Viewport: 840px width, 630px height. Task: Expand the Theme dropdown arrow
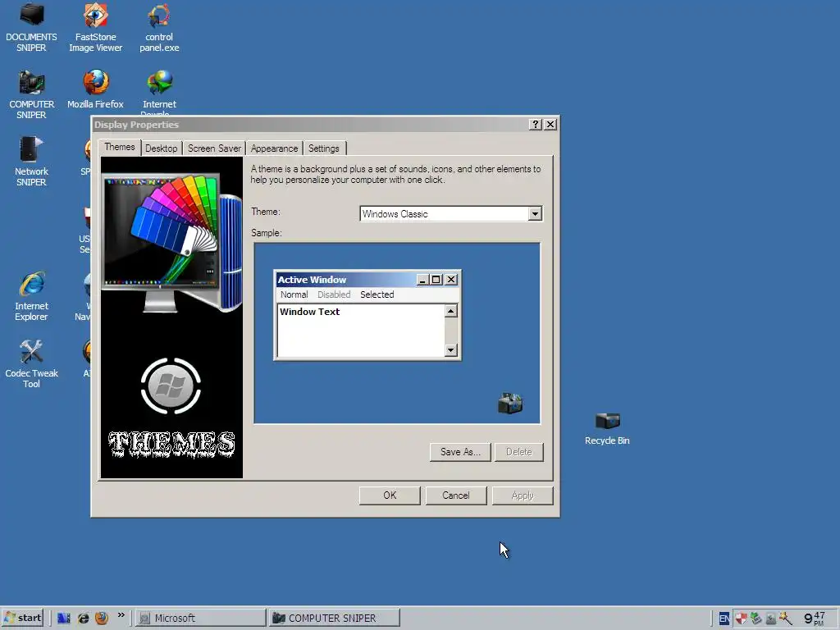click(535, 214)
